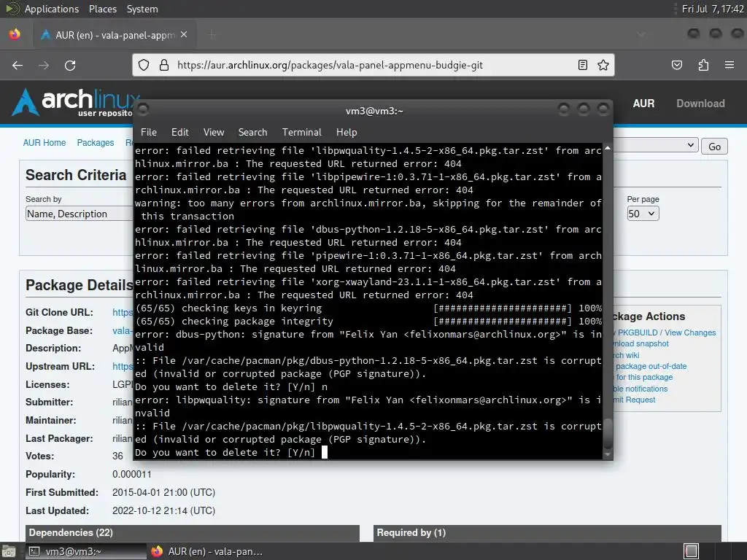
Task: Click the Download navigation link
Action: [700, 104]
